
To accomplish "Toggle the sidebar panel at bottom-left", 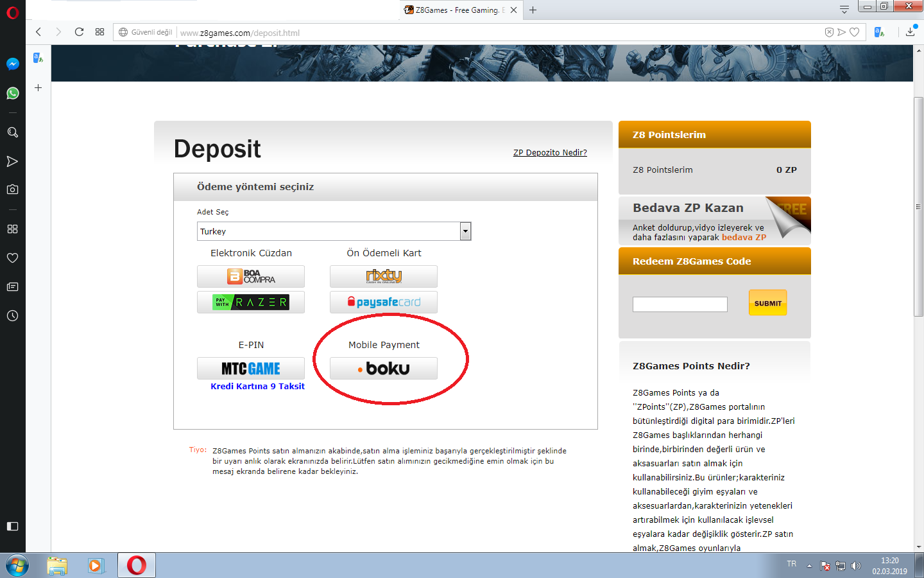I will tap(12, 526).
